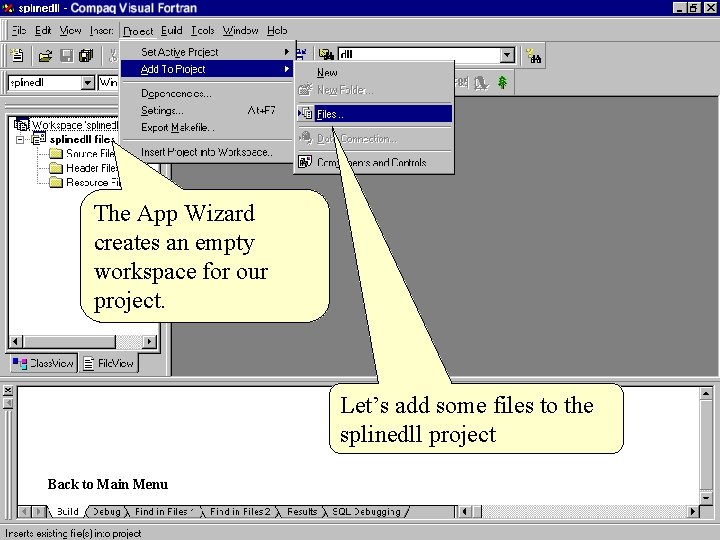Select the Find in Files 1 tab
This screenshot has width=720, height=540.
[164, 512]
